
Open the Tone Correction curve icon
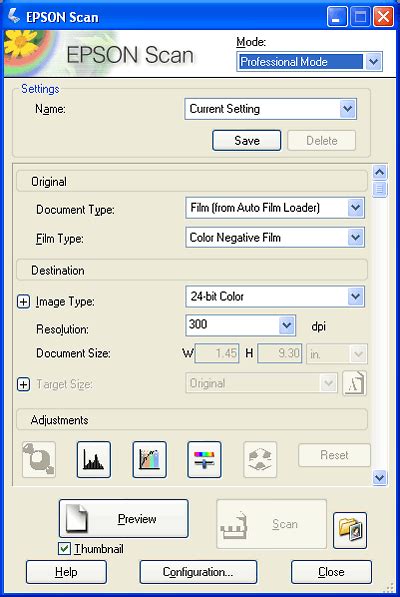[149, 459]
